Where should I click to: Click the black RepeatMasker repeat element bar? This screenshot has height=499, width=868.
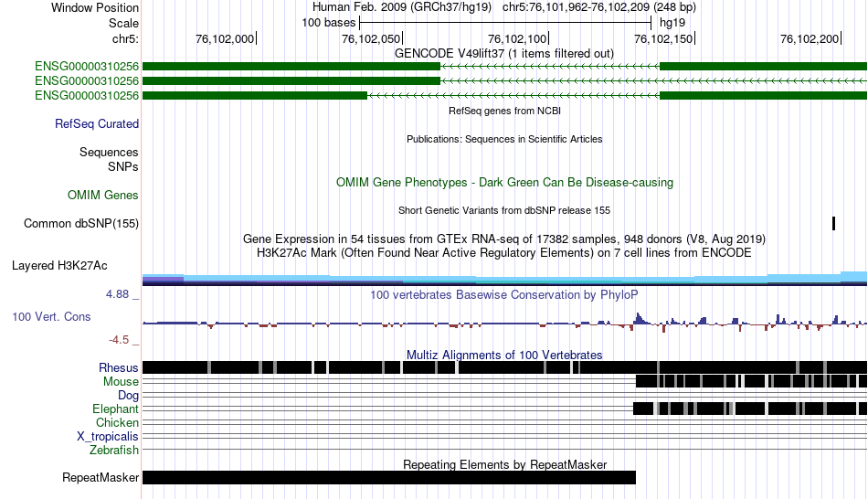tap(389, 477)
